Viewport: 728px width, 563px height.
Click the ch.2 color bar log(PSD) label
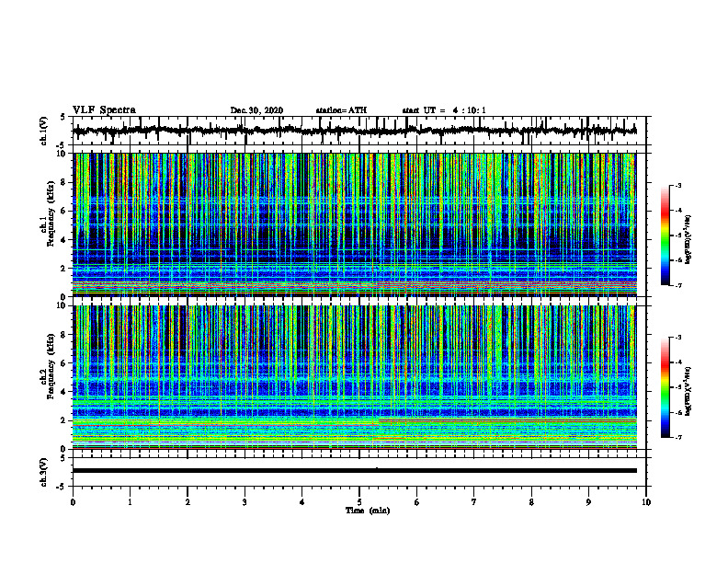click(x=689, y=391)
